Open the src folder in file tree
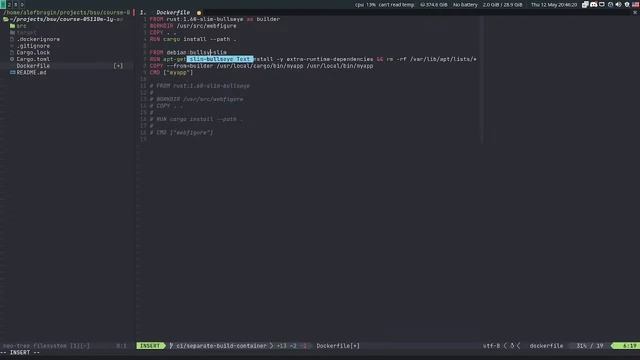Viewport: 640px width, 360px height. pos(21,26)
